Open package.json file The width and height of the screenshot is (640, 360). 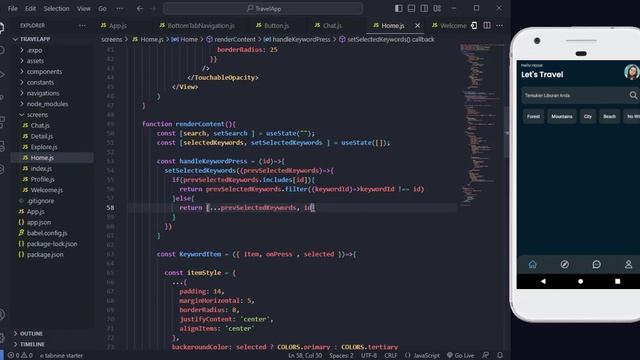(52, 254)
